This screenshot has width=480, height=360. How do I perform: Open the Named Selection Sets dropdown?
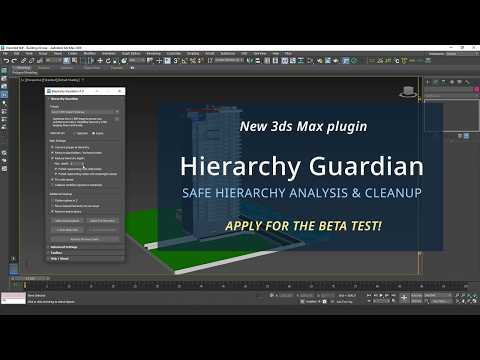click(x=230, y=61)
